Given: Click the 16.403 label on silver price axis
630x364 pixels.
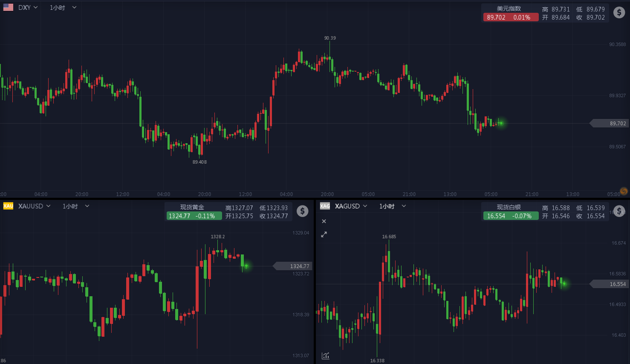Looking at the screenshot, I should [x=619, y=335].
